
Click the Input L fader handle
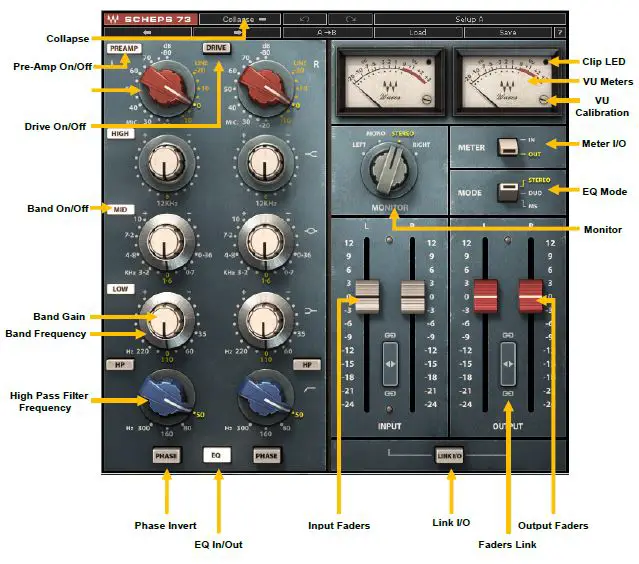pyautogui.click(x=367, y=297)
